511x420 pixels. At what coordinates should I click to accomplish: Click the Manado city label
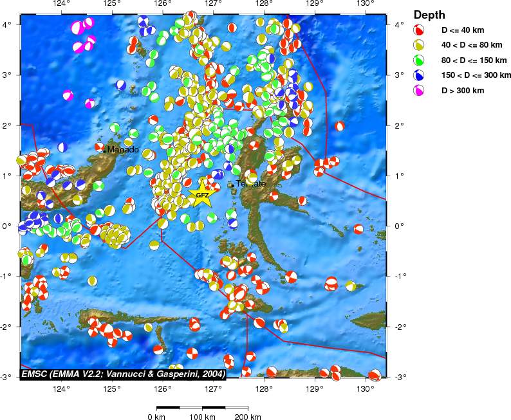click(123, 150)
